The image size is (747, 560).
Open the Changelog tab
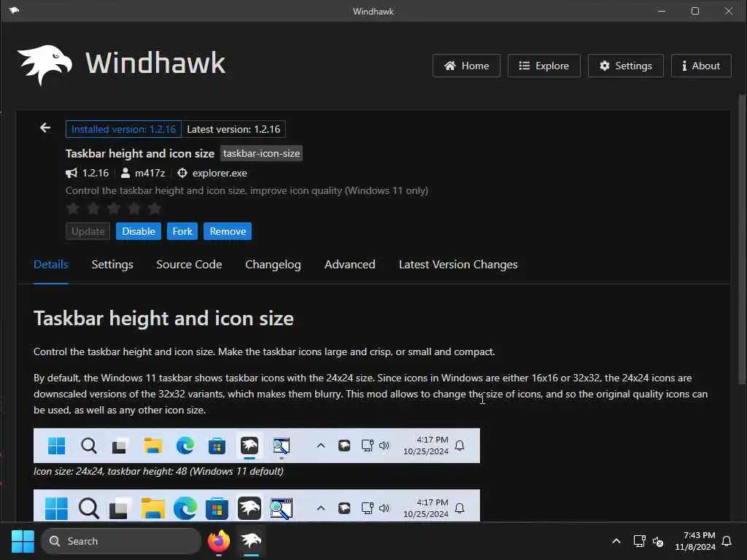pos(273,264)
